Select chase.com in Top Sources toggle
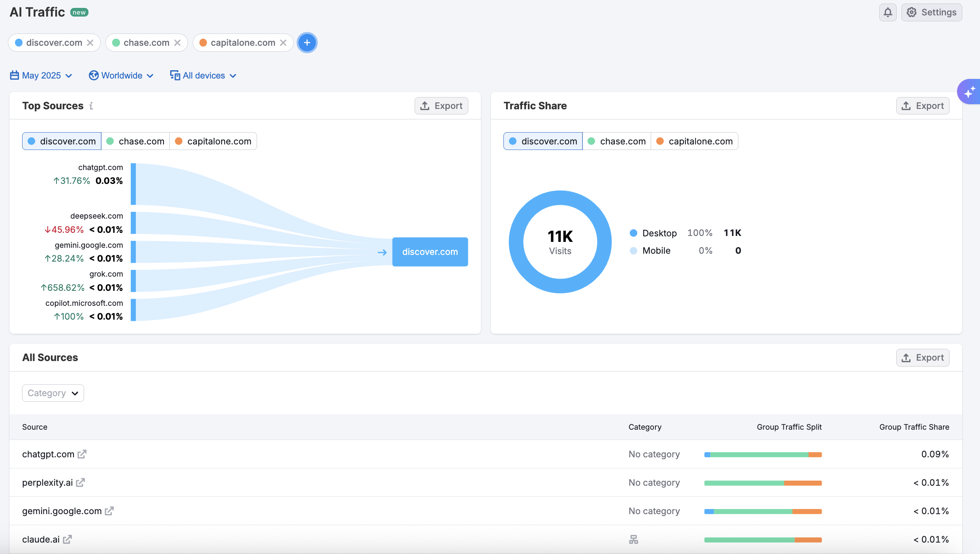Viewport: 980px width, 554px height. 135,141
